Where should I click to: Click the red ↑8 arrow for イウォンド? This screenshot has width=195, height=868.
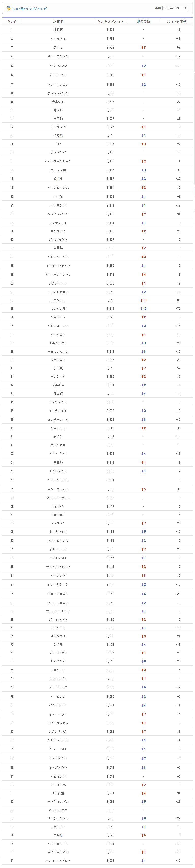[x=143, y=576]
